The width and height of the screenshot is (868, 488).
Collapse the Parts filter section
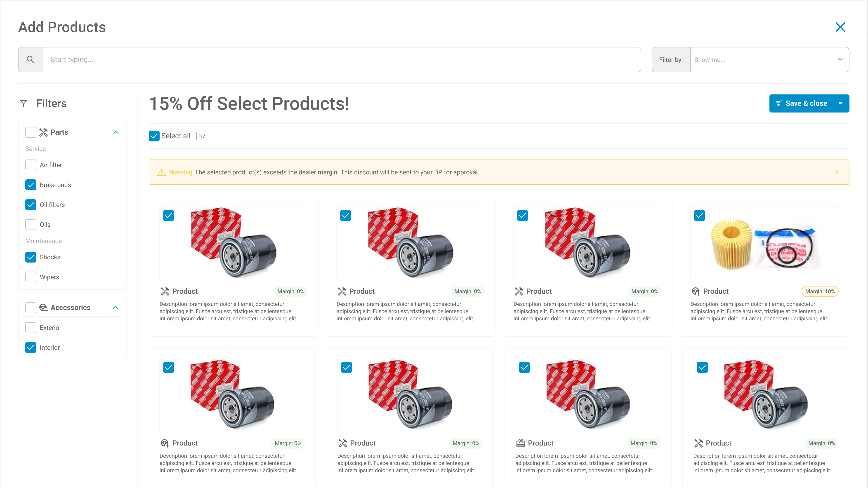(x=116, y=132)
